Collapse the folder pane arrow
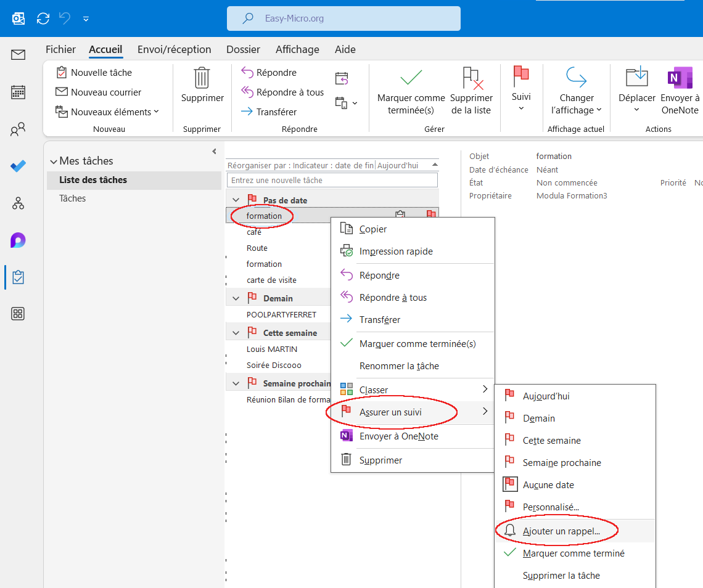 [215, 152]
